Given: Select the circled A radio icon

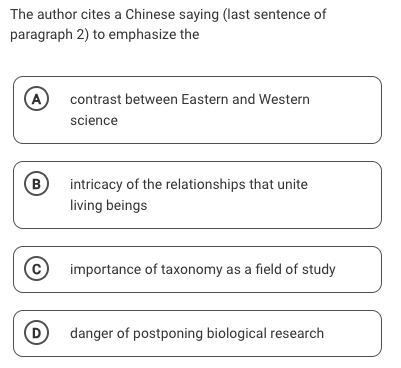Looking at the screenshot, I should point(37,99).
